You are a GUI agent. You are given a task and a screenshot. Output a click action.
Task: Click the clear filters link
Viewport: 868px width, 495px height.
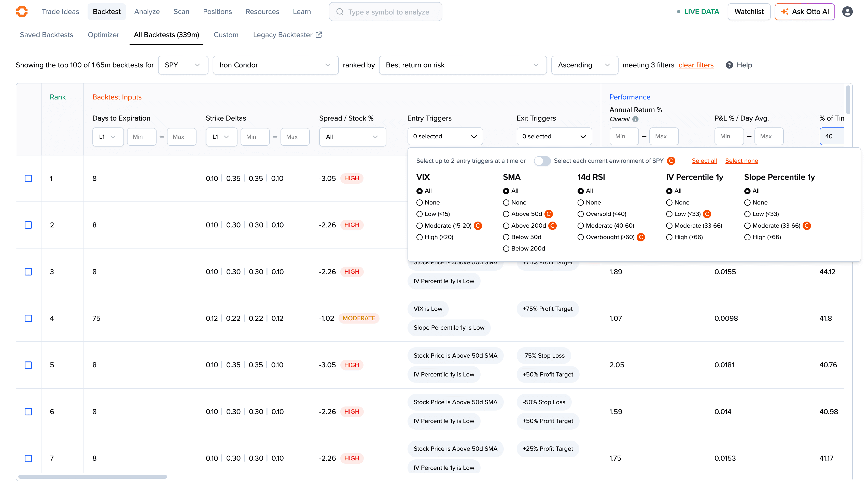point(696,65)
